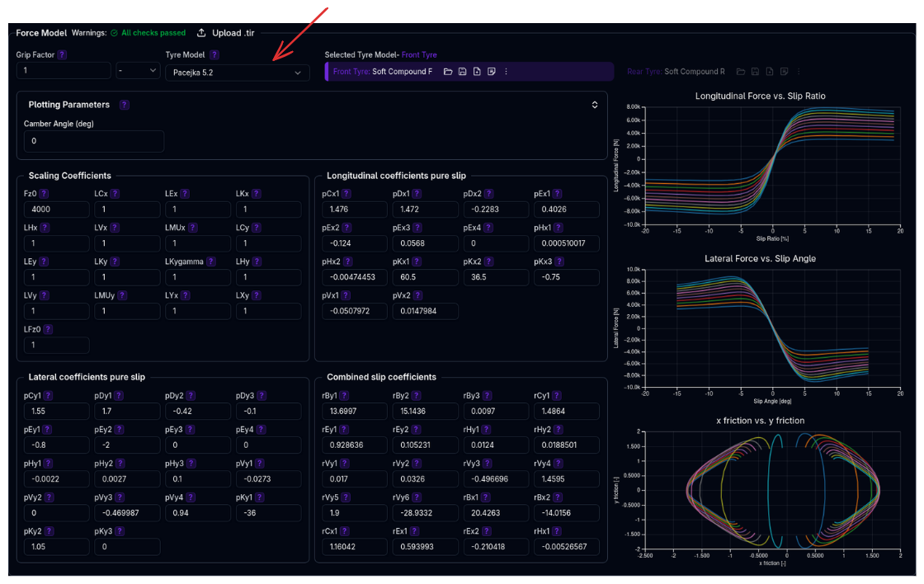Open the Tyre Model dropdown showing Pacejka 5.2
Image resolution: width=924 pixels, height=584 pixels.
tap(238, 73)
